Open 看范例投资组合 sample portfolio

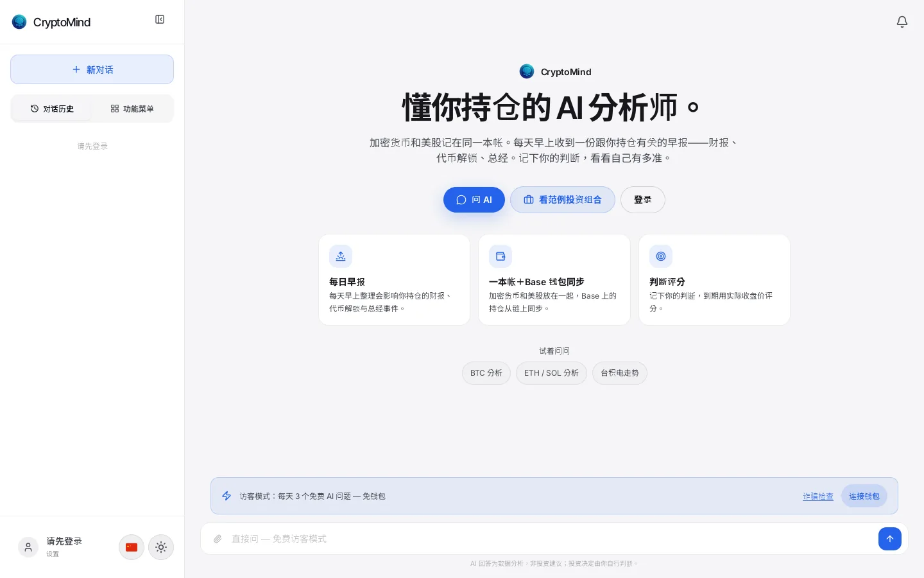click(x=563, y=200)
